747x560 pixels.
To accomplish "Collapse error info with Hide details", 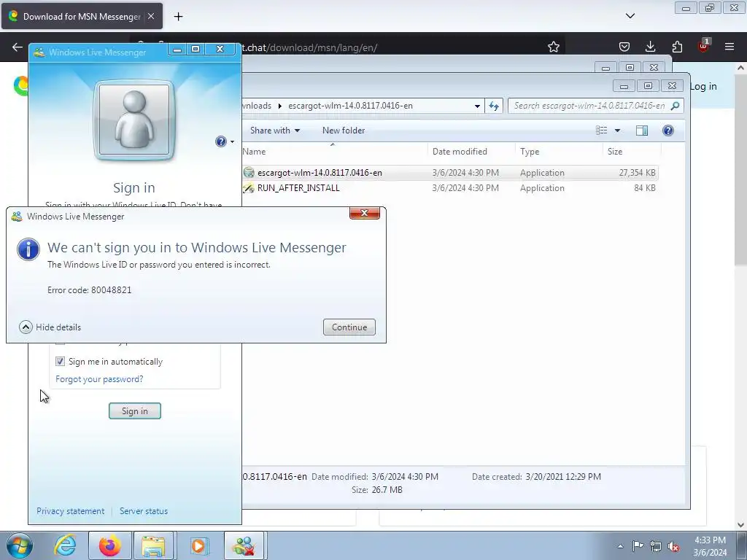I will [50, 327].
